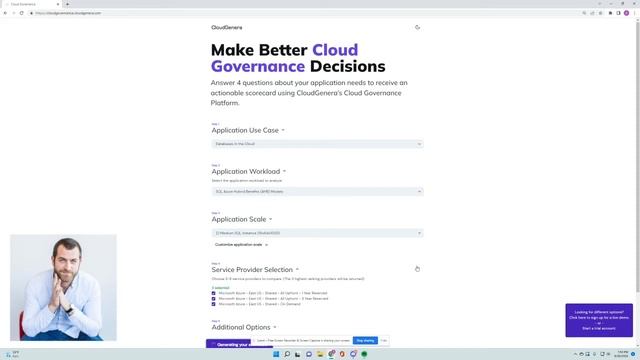The image size is (640, 360).
Task: Uncheck Azure East US On-Demand
Action: [x=213, y=304]
